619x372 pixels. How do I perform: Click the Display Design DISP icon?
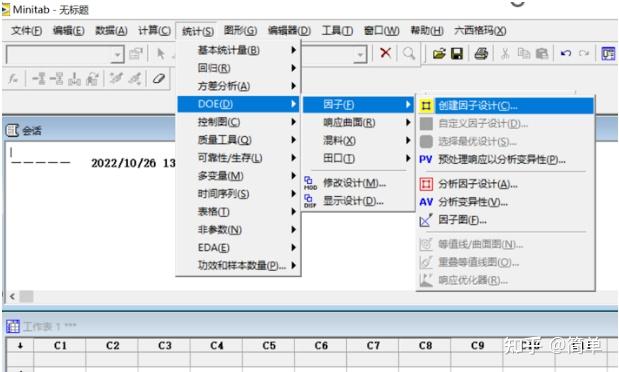(x=310, y=201)
